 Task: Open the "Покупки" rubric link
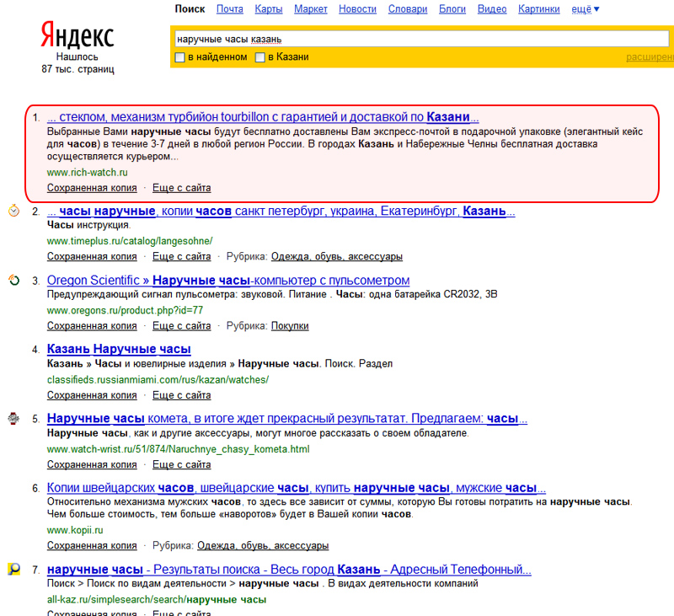(x=289, y=325)
